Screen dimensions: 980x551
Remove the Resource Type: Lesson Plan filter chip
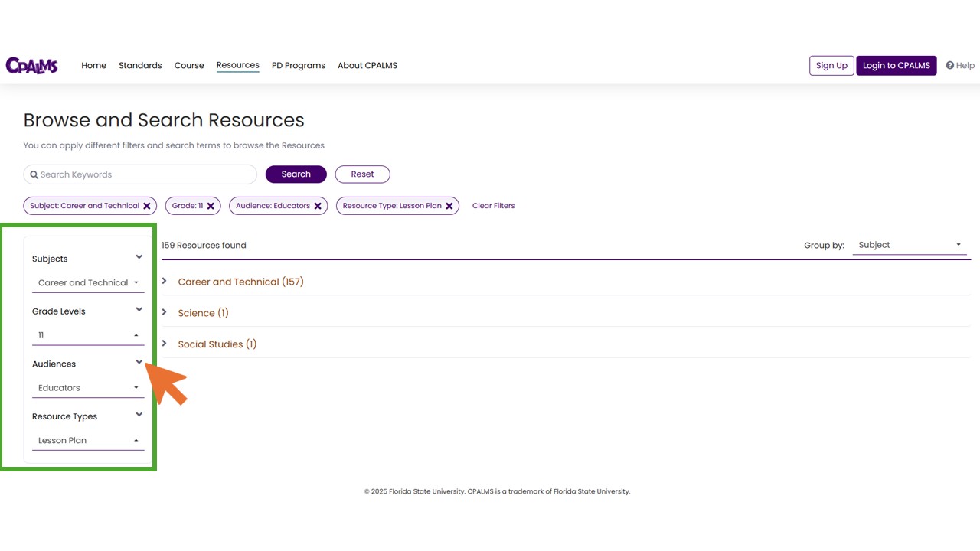point(449,205)
